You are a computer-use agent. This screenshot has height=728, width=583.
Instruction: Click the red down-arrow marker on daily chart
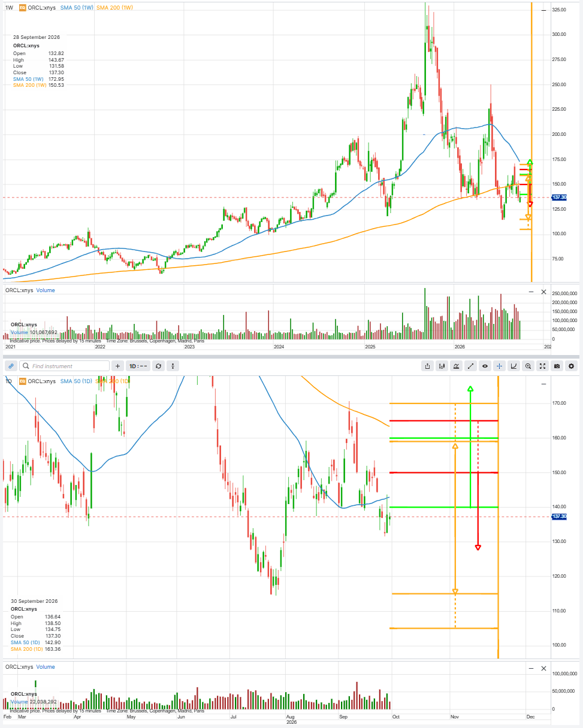(478, 548)
